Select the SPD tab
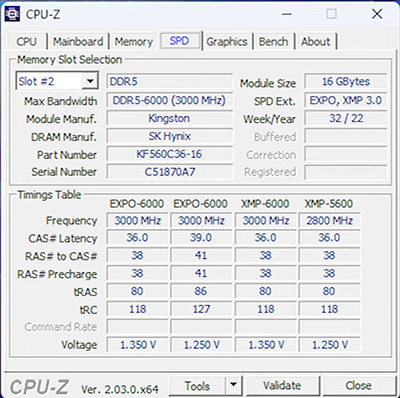The height and width of the screenshot is (398, 400). tap(179, 41)
